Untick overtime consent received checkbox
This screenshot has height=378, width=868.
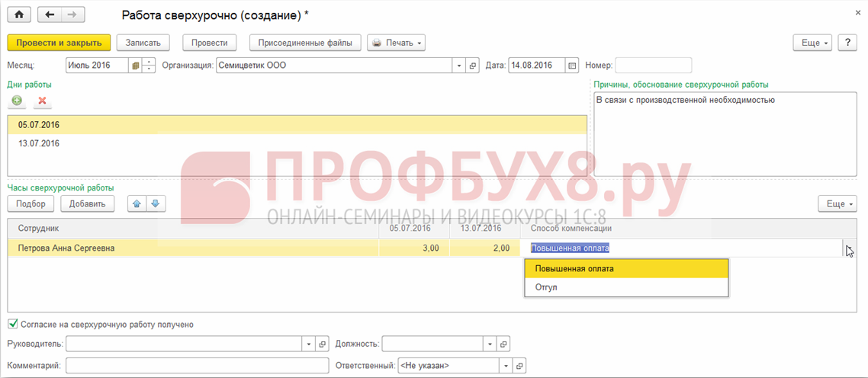[13, 324]
